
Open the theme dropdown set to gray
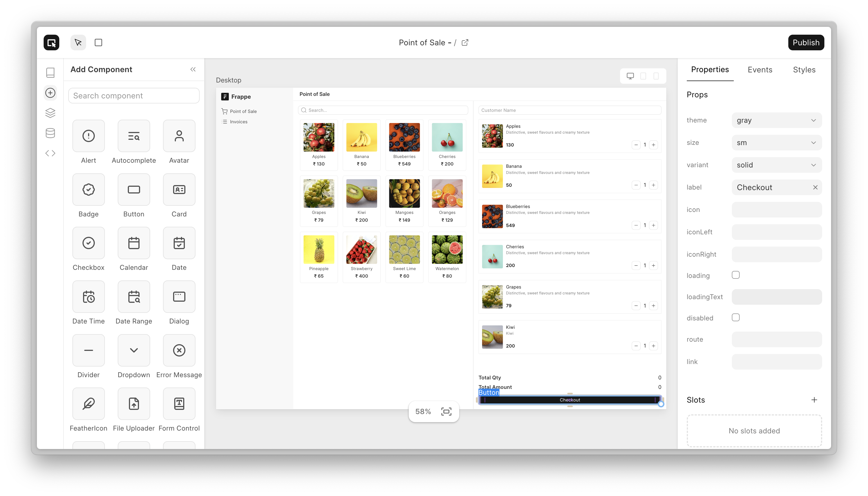coord(777,120)
